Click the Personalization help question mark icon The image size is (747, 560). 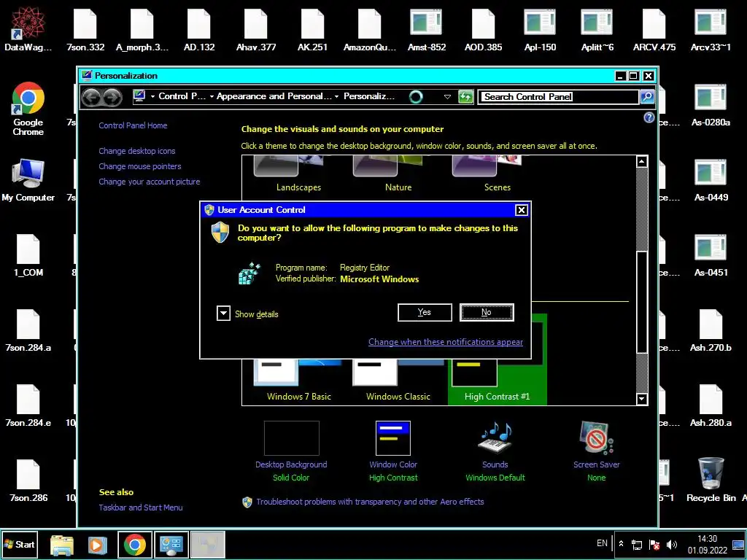(649, 117)
